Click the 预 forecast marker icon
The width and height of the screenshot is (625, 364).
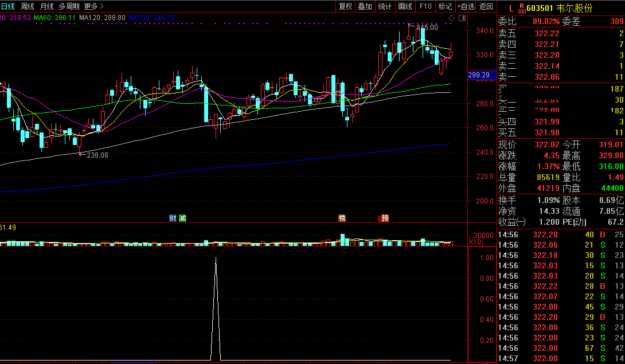pos(385,218)
